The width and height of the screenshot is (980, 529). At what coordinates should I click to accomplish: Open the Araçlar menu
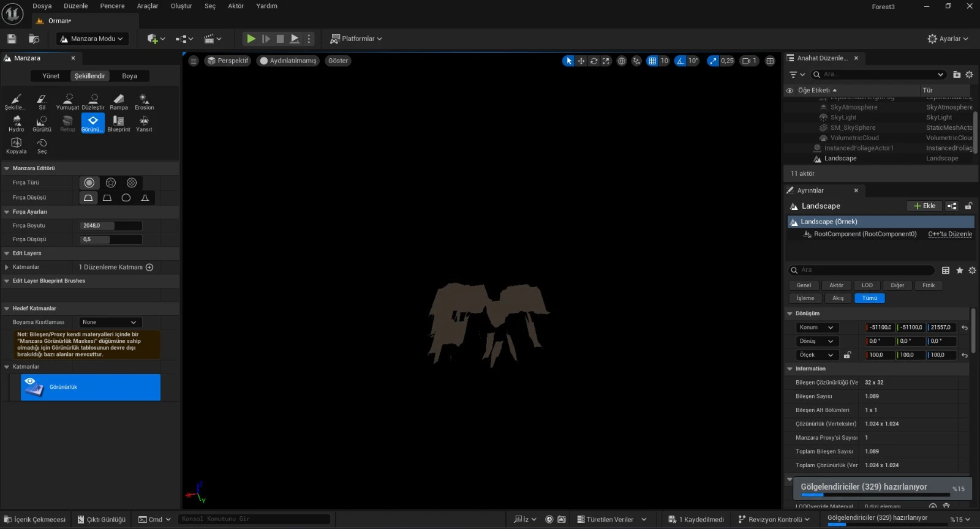[x=148, y=6]
